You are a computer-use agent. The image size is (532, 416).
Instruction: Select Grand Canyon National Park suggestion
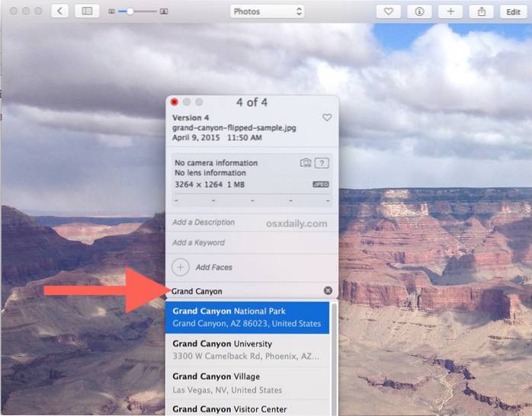[247, 318]
